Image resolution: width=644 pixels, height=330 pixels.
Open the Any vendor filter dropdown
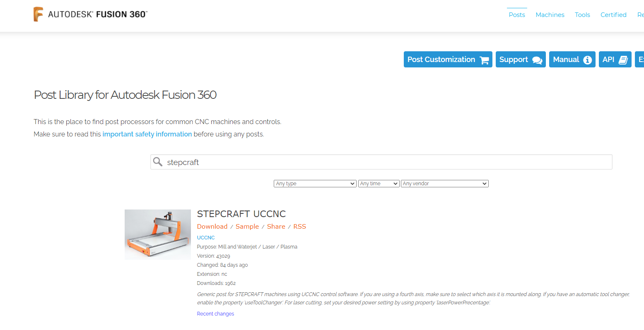445,184
